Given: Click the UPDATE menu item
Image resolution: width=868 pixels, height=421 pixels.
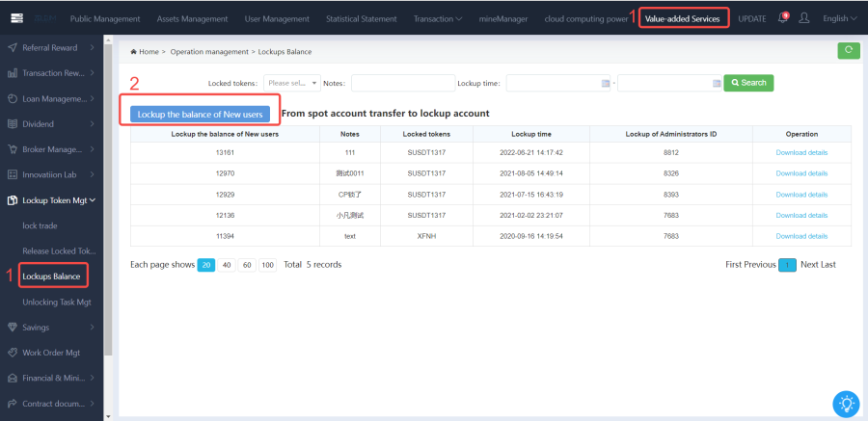Looking at the screenshot, I should pyautogui.click(x=752, y=18).
